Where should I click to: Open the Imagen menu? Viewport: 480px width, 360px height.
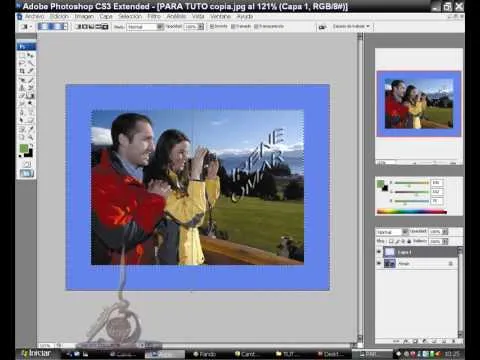(84, 16)
